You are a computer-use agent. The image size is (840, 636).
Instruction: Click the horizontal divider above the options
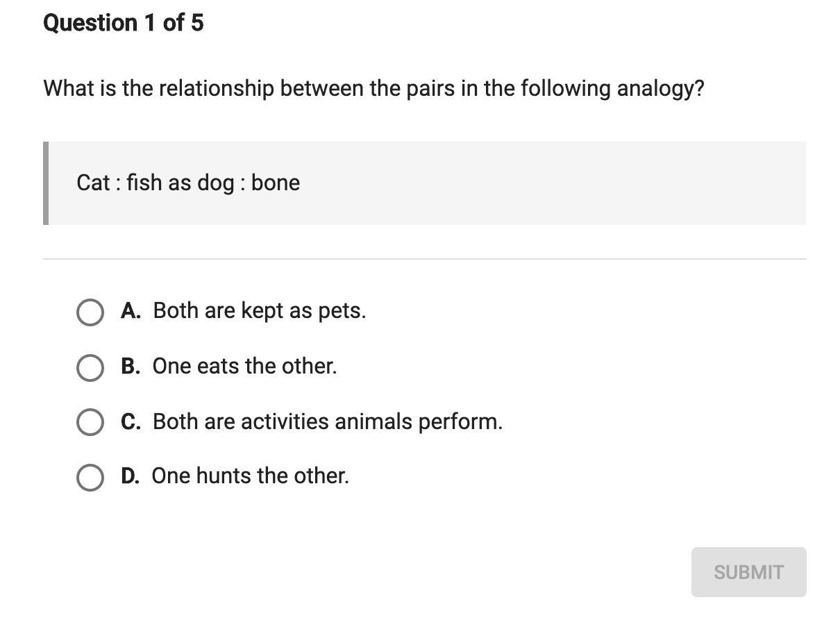tap(425, 259)
